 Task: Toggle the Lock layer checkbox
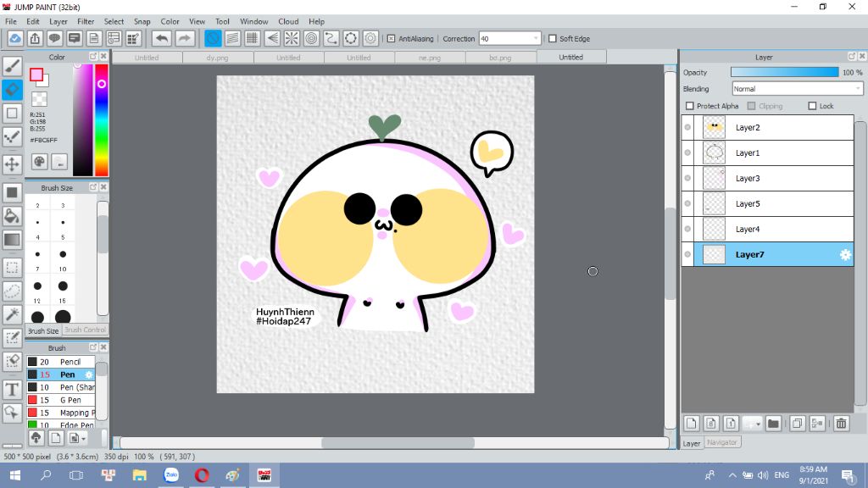pos(812,106)
